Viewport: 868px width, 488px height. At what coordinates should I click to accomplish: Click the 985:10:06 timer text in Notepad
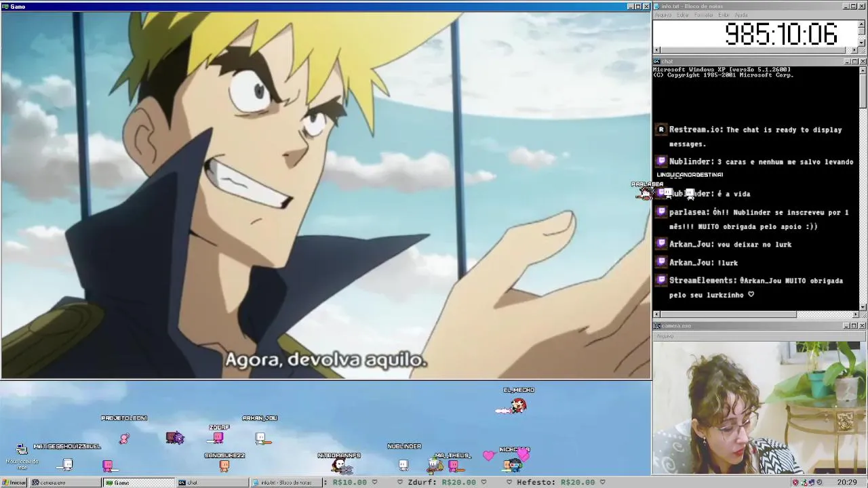(781, 34)
